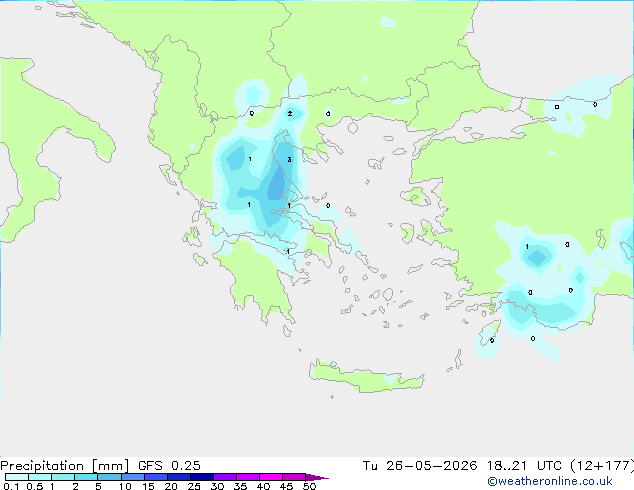Click the "Precipitation" title word

[x=42, y=466]
